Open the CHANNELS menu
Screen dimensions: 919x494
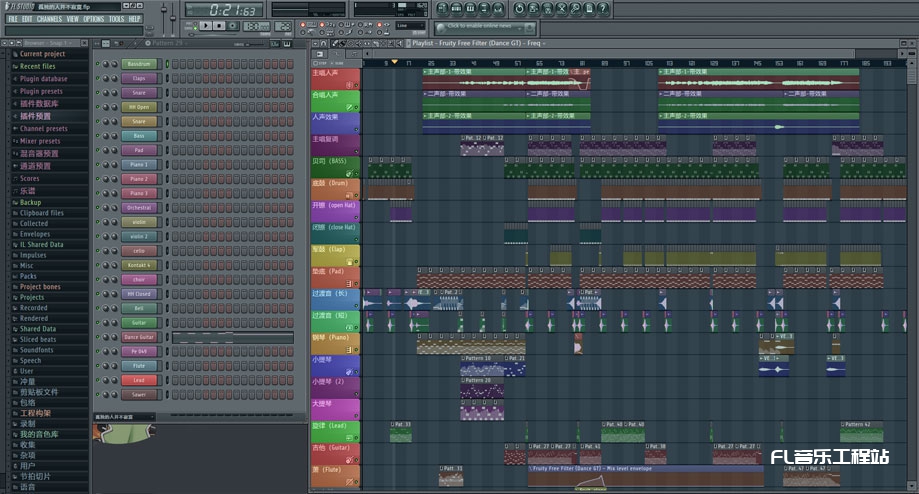[x=49, y=19]
